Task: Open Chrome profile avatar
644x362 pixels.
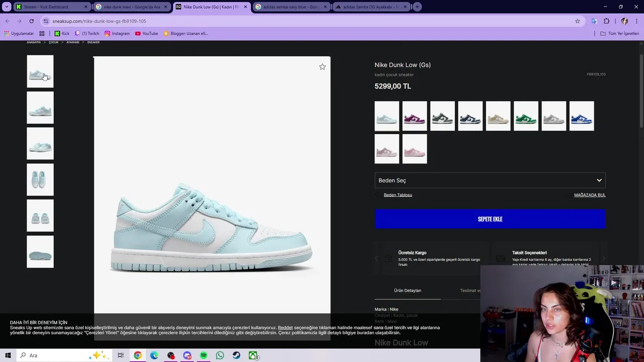Action: (x=624, y=21)
